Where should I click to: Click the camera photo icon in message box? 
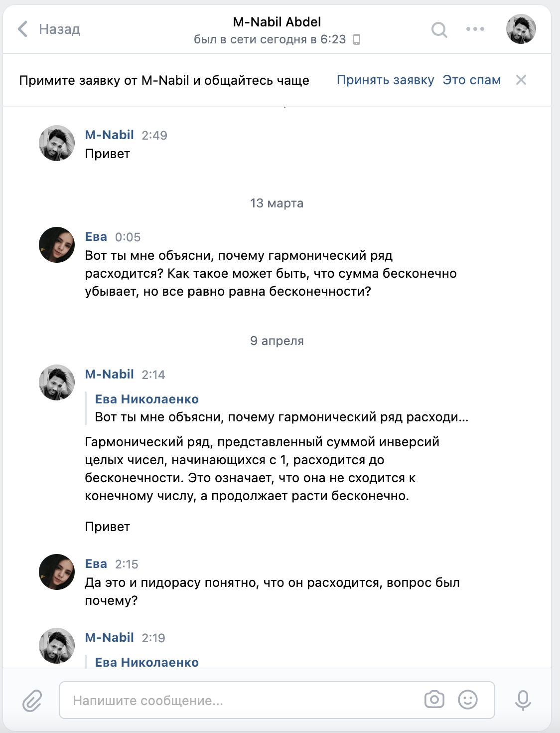pos(434,700)
